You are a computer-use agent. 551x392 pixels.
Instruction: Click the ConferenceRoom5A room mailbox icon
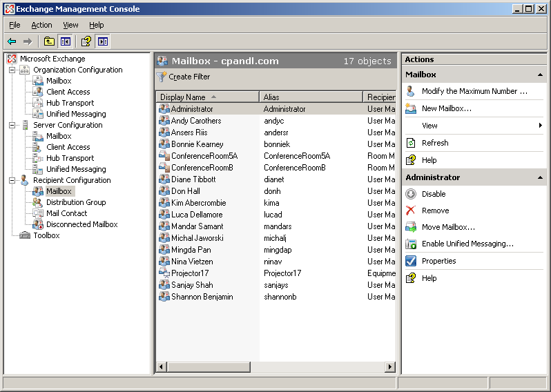tap(164, 155)
